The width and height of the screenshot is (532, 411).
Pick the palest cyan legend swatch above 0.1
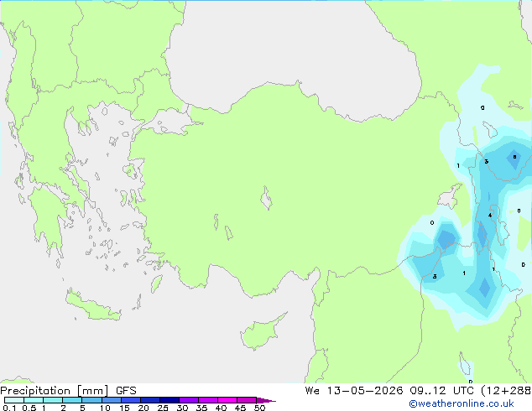[14, 400]
